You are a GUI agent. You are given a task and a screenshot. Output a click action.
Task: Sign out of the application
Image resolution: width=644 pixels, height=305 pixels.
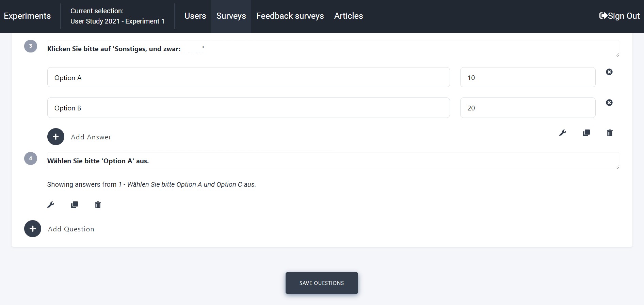[x=619, y=16]
